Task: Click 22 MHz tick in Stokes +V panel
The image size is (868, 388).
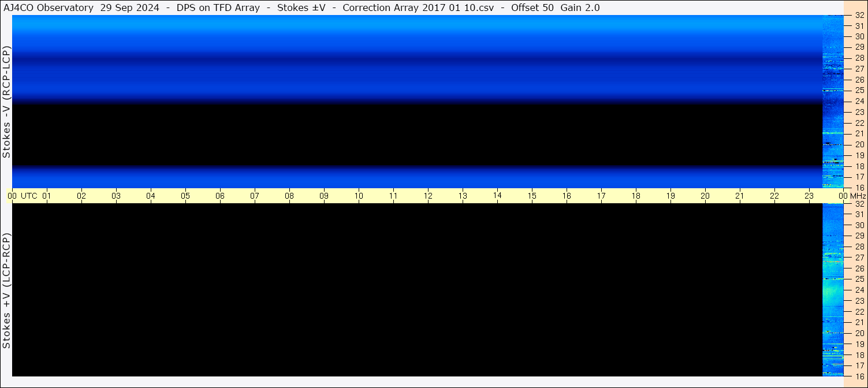Action: pyautogui.click(x=859, y=312)
